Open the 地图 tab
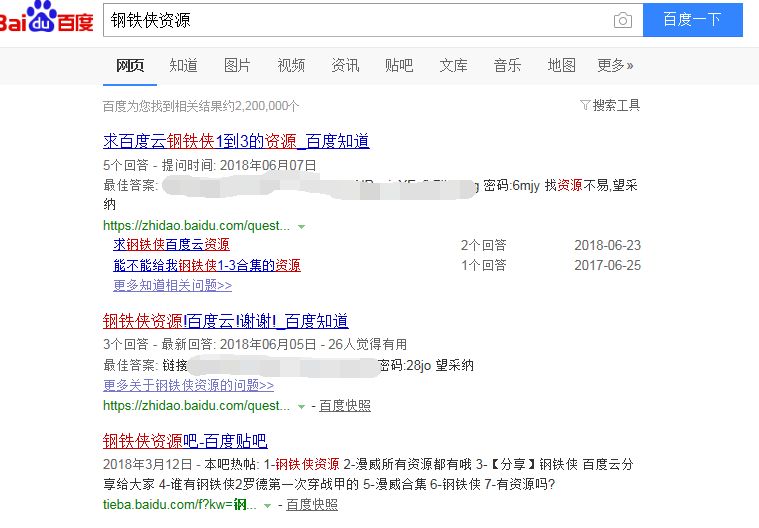Viewport: 759px width, 528px height. pyautogui.click(x=561, y=65)
